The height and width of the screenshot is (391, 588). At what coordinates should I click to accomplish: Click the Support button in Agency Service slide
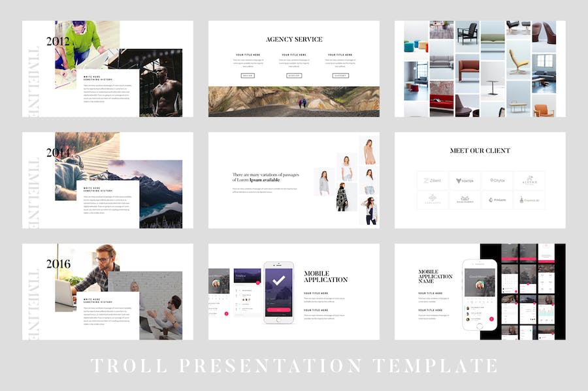pyautogui.click(x=340, y=76)
